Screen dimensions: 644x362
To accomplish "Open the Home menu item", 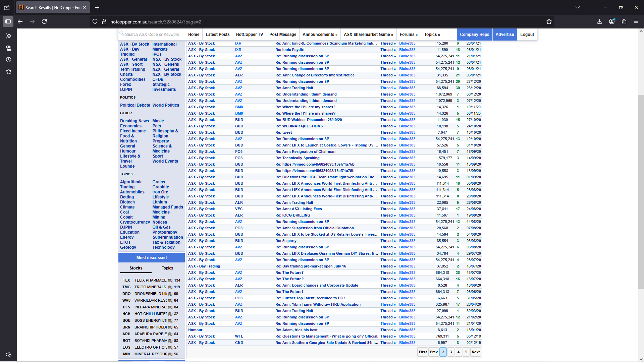I will tap(194, 34).
